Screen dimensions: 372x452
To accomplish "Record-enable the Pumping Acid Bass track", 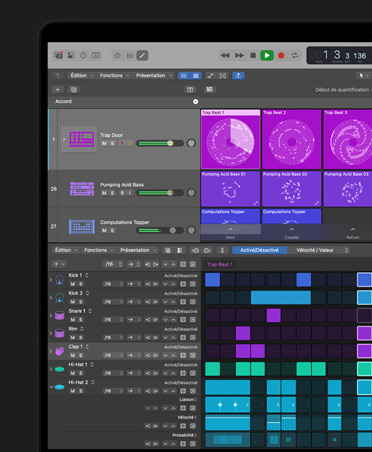I will click(122, 193).
